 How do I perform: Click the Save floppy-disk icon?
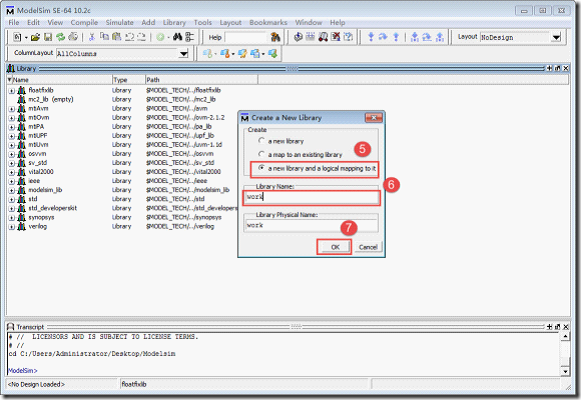[x=48, y=37]
